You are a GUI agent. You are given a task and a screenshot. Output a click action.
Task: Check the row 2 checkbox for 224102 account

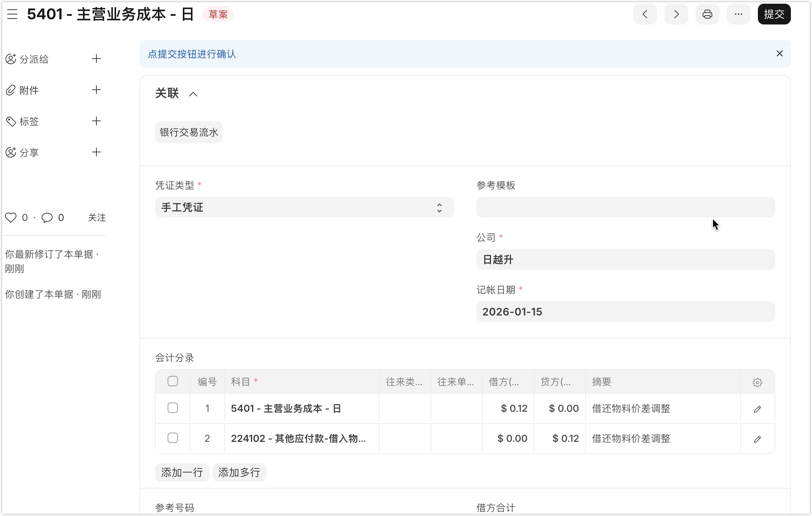tap(173, 438)
